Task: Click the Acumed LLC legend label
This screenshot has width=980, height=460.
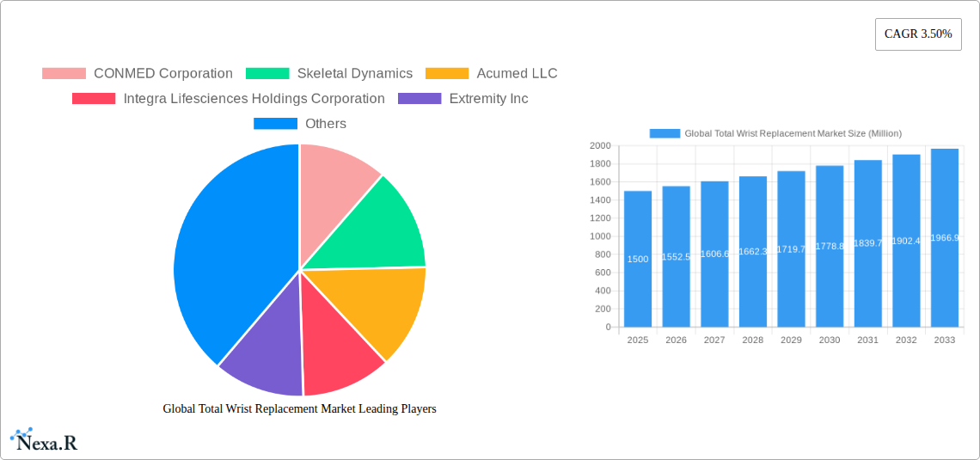Action: [x=517, y=74]
